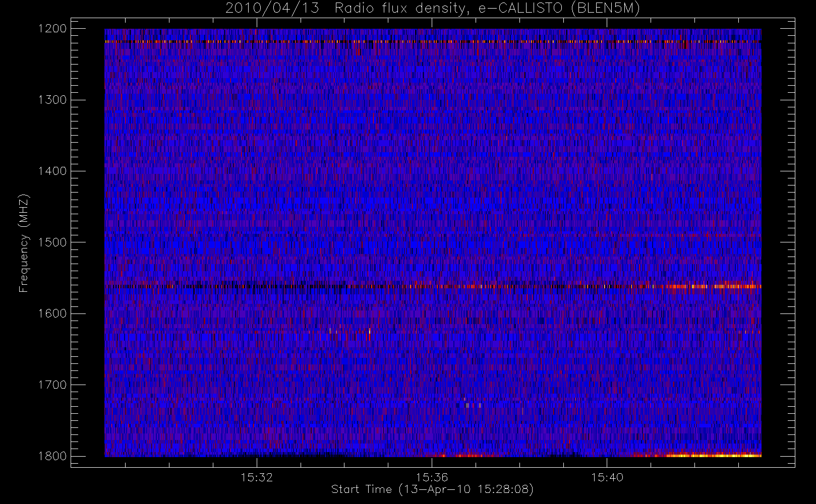Click the '1300' frequency axis label

point(52,100)
